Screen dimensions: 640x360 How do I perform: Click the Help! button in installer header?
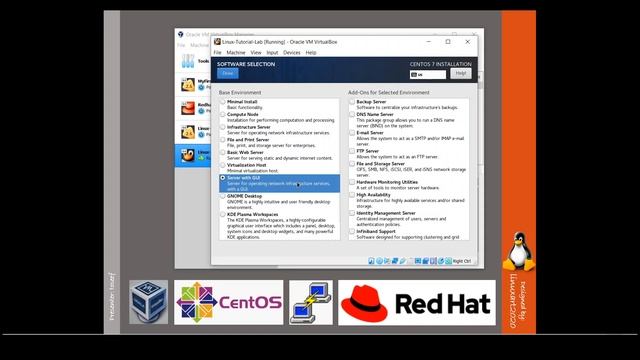click(x=461, y=73)
